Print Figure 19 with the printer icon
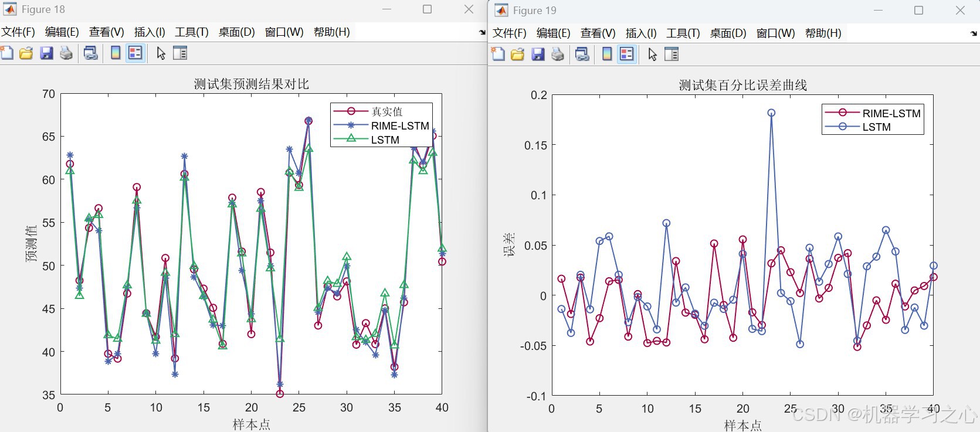Viewport: 980px width, 432px height. pyautogui.click(x=558, y=55)
